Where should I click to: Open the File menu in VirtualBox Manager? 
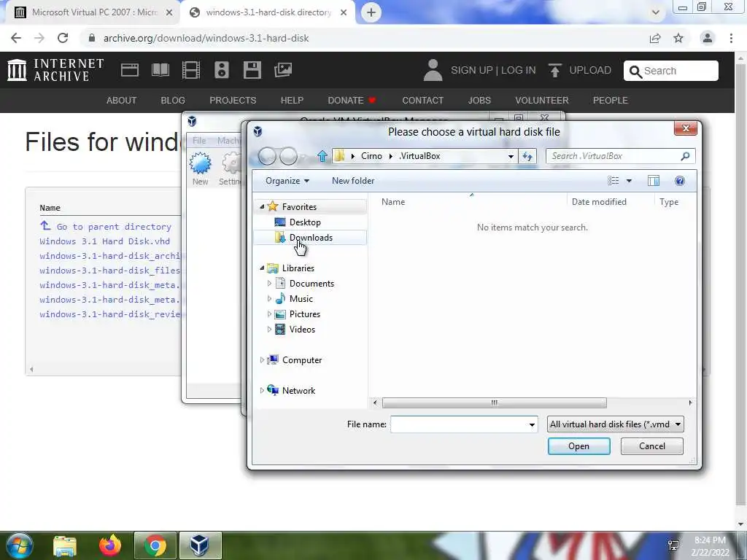[x=199, y=141]
